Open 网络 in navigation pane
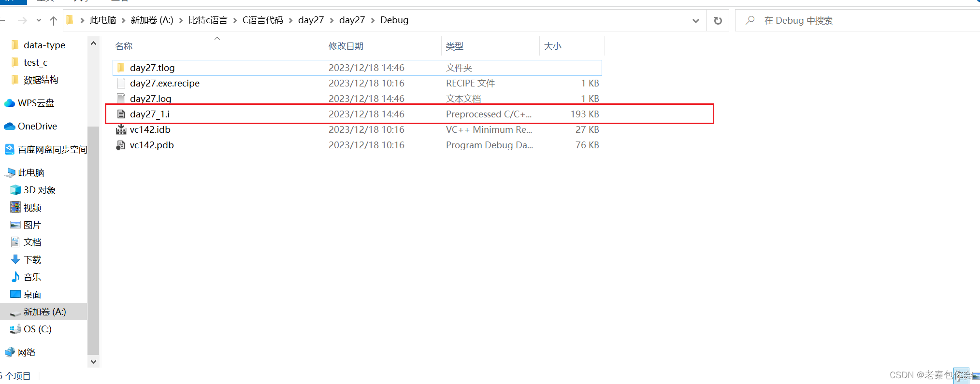This screenshot has height=384, width=980. pyautogui.click(x=27, y=352)
